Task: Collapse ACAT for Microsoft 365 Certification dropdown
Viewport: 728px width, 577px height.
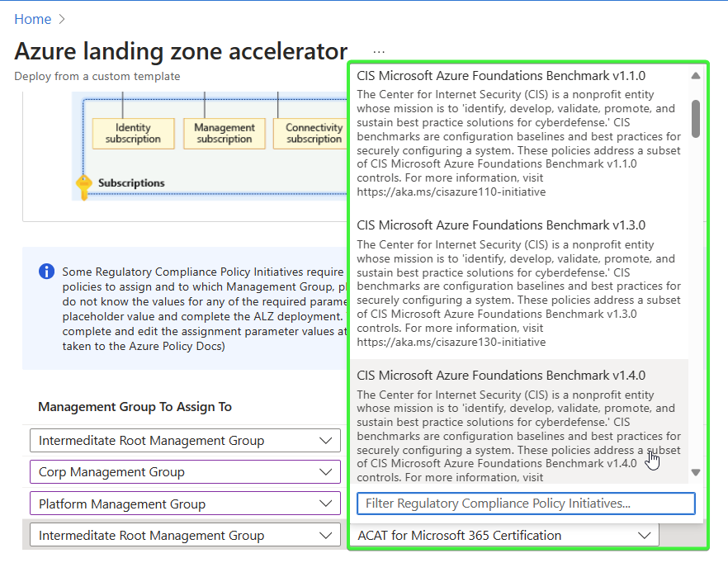Action: click(x=504, y=535)
